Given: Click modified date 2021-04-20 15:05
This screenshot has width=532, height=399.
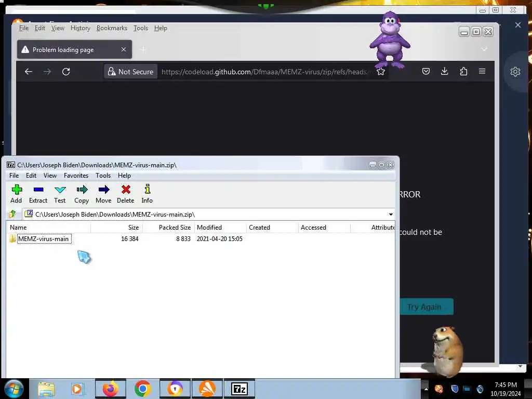Looking at the screenshot, I should (x=220, y=239).
